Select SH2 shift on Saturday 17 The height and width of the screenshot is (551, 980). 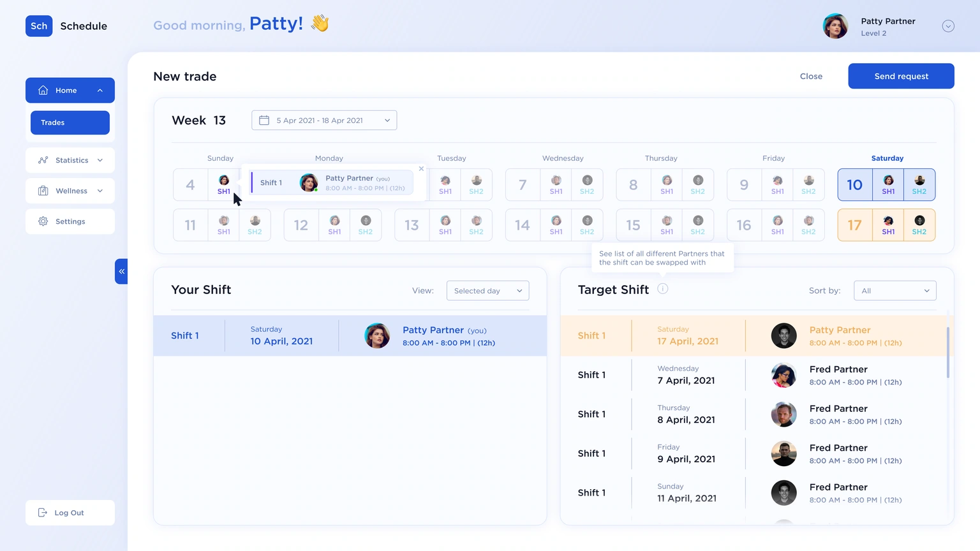[919, 225]
